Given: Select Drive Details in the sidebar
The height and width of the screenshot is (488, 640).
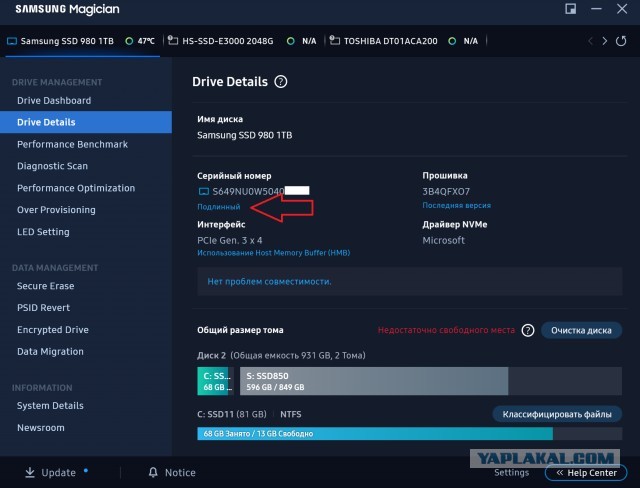Looking at the screenshot, I should [x=86, y=122].
